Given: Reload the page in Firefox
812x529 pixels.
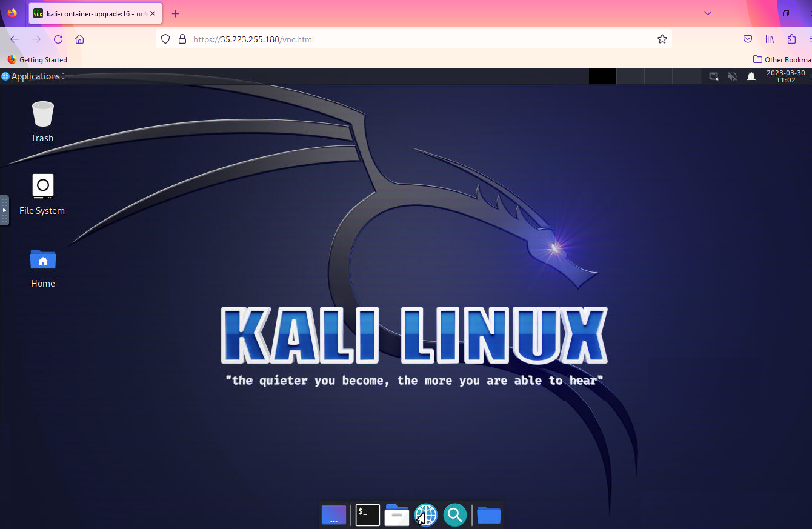Looking at the screenshot, I should tap(58, 39).
